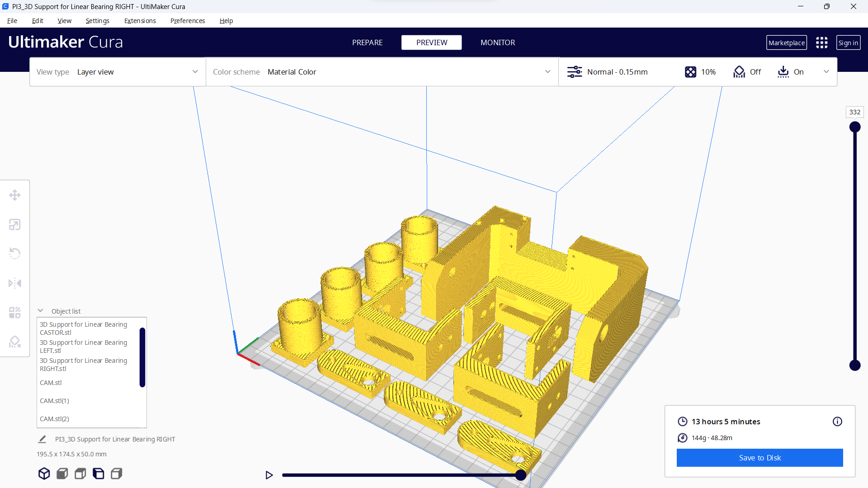Play the layer simulation
This screenshot has height=488, width=868.
click(x=269, y=475)
